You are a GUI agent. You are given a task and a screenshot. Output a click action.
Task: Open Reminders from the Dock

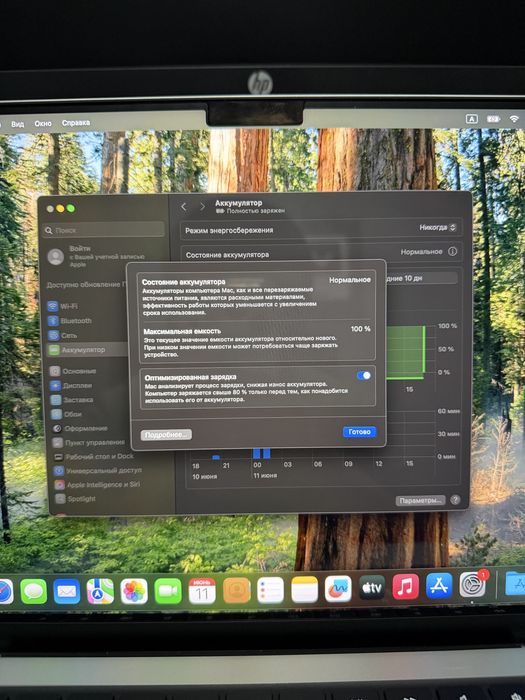click(270, 590)
